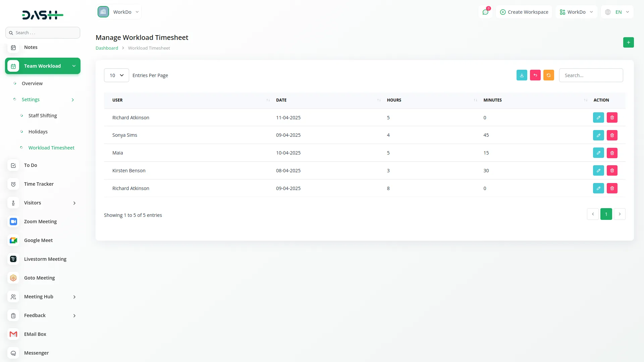Select the Google Meet sidebar icon
Screen dimensions: 644x362
tap(13, 240)
